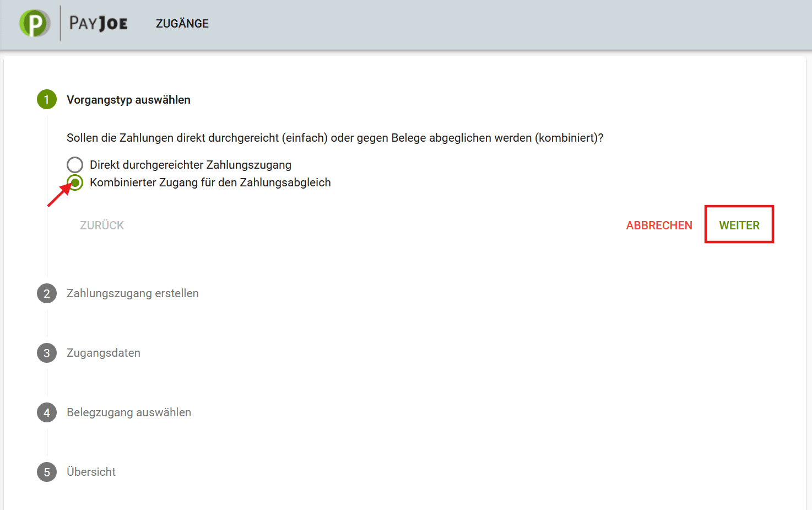Click the step 2 numbered circle

click(x=47, y=293)
